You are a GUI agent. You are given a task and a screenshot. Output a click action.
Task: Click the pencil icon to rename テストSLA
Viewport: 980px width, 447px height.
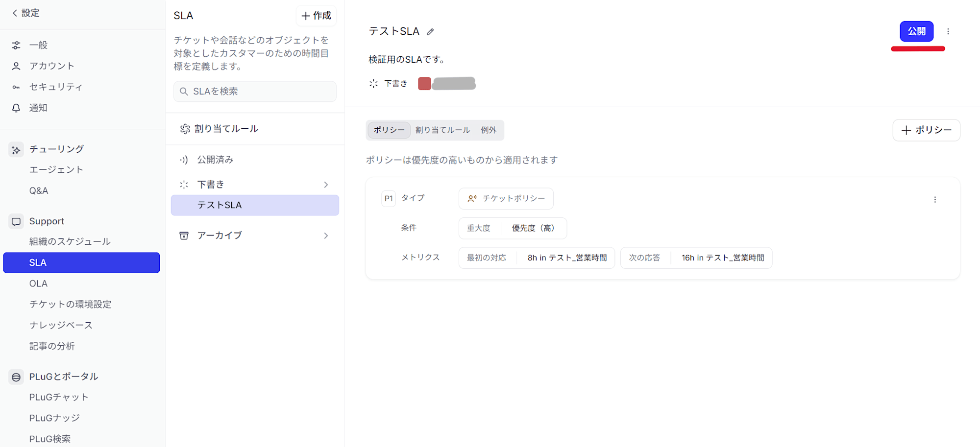click(x=430, y=31)
